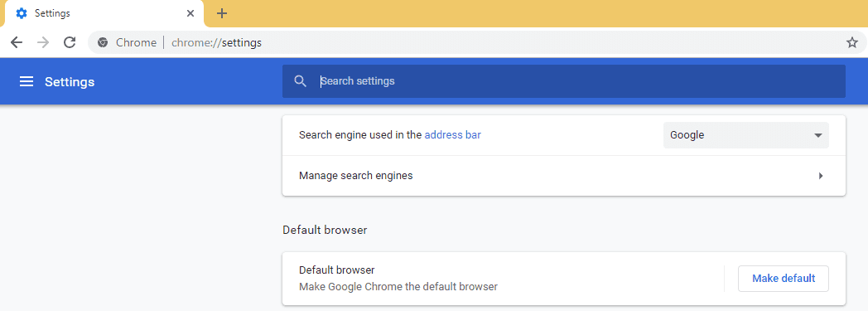Viewport: 868px width, 311px height.
Task: Open the Google search engine dropdown
Action: tap(745, 134)
